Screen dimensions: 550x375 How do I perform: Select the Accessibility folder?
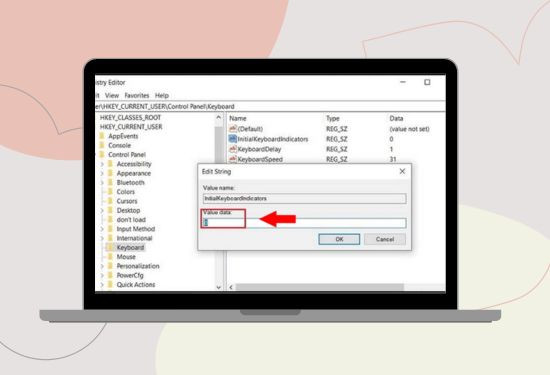pos(134,164)
